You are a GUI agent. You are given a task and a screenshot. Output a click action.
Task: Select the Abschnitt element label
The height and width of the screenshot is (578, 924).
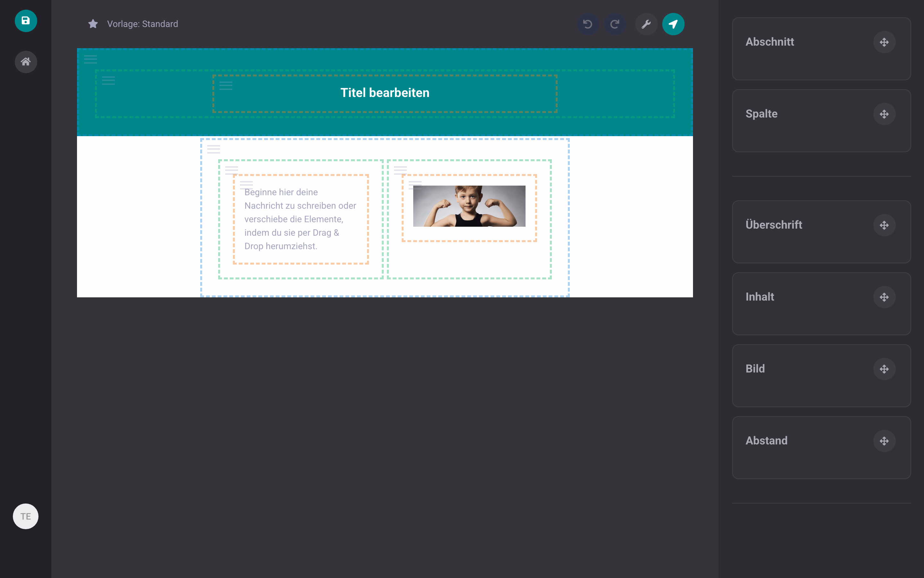pyautogui.click(x=770, y=42)
